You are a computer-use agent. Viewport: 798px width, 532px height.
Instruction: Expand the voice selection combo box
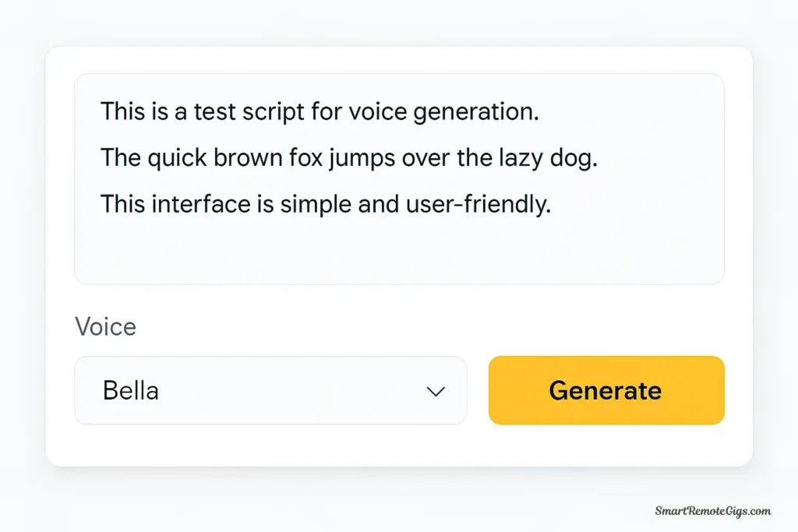coord(270,391)
